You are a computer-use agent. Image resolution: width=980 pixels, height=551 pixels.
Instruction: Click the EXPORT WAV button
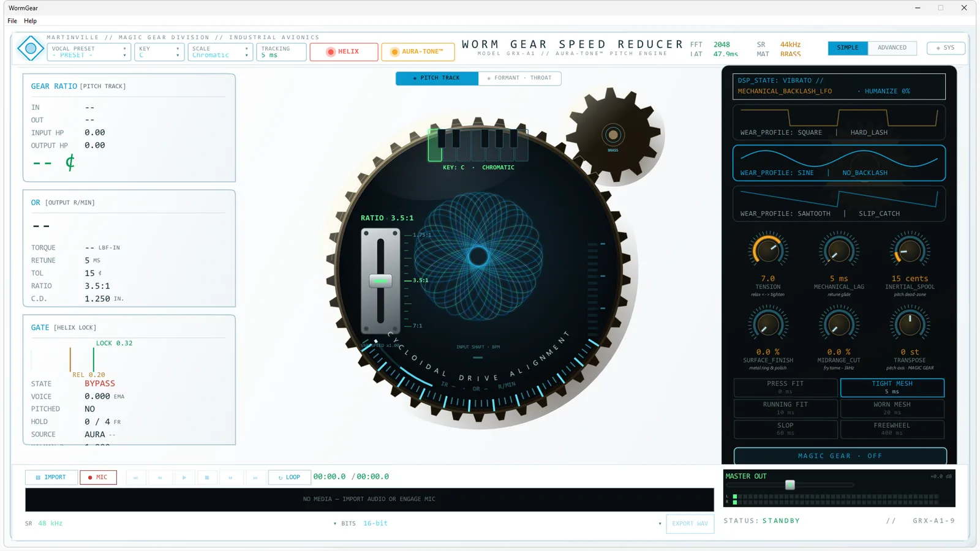(690, 523)
